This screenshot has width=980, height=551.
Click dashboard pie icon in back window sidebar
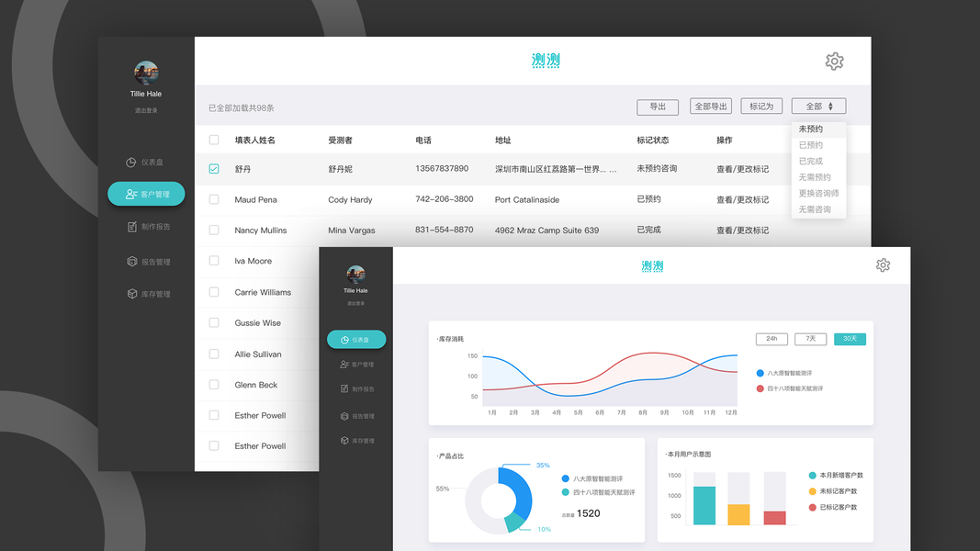[130, 163]
